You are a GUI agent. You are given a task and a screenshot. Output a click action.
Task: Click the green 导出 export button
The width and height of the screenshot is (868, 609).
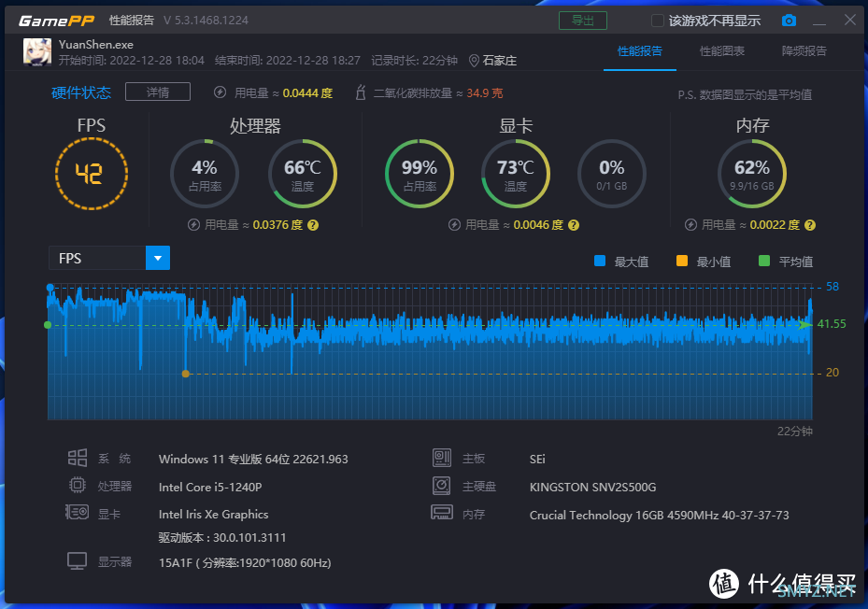point(583,21)
